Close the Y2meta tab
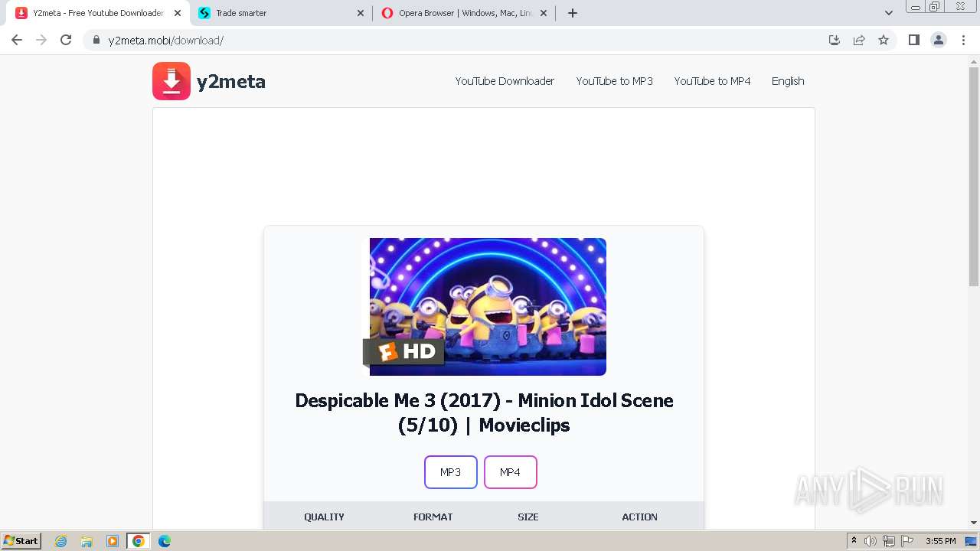Screen dimensions: 980x551 point(178,13)
